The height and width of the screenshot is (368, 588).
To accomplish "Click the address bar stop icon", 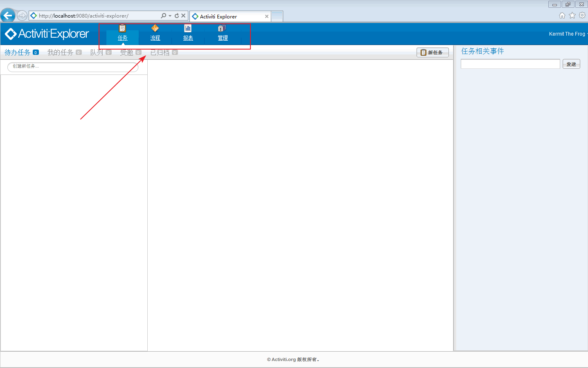I will [183, 16].
